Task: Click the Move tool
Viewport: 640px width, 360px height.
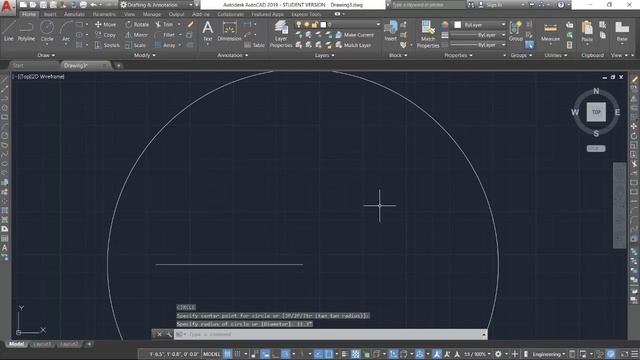Action: pos(105,24)
